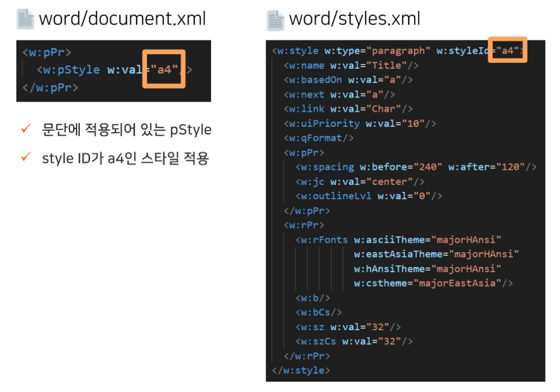Click the orange checkmark next to style ID가 a4인 스타일 적용
This screenshot has height=392, width=560.
pyautogui.click(x=25, y=157)
